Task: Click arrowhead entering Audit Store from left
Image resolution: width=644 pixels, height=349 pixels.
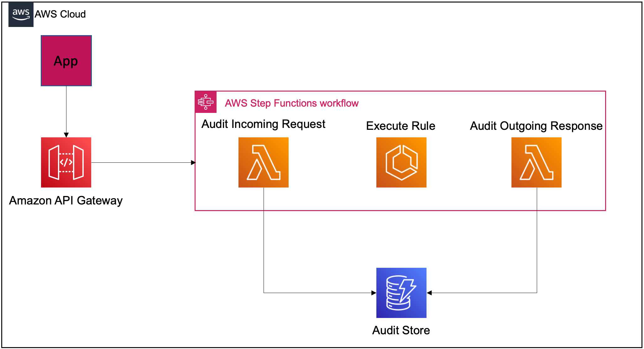Action: 374,293
